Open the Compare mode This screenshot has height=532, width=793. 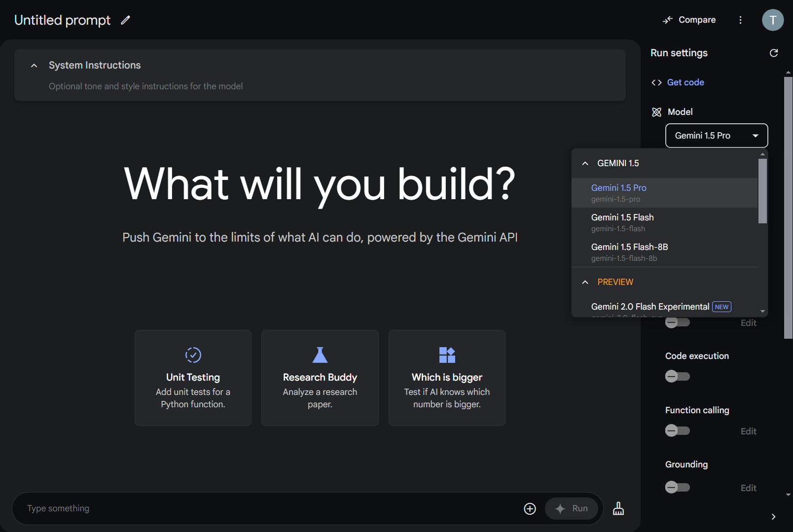point(689,20)
